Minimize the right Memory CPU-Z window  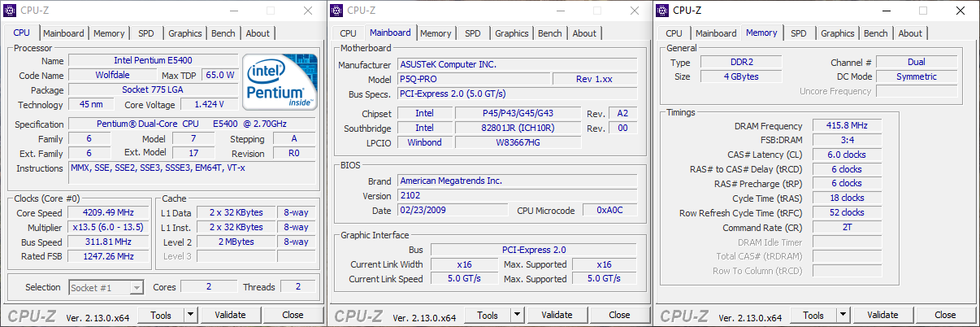pos(887,11)
